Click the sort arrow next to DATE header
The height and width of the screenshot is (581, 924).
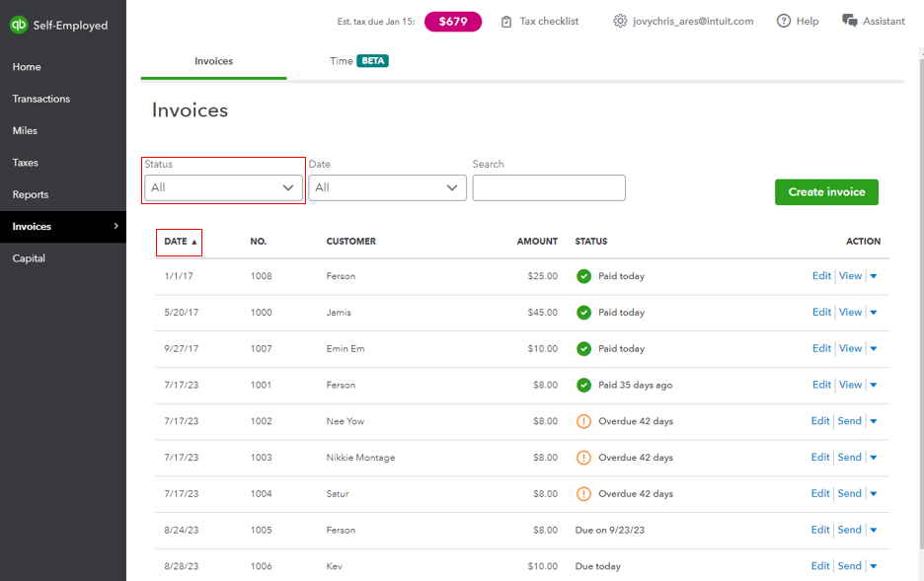[x=193, y=242]
